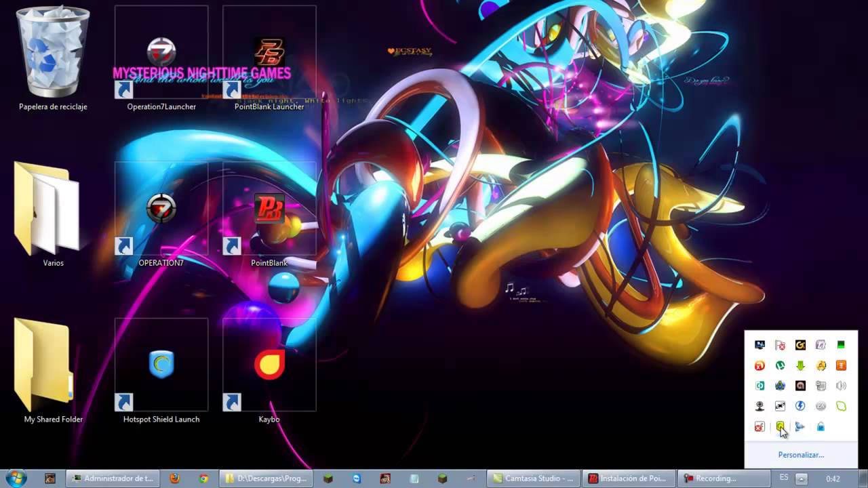Open the Windows Start orb
The height and width of the screenshot is (488, 868).
pos(16,478)
